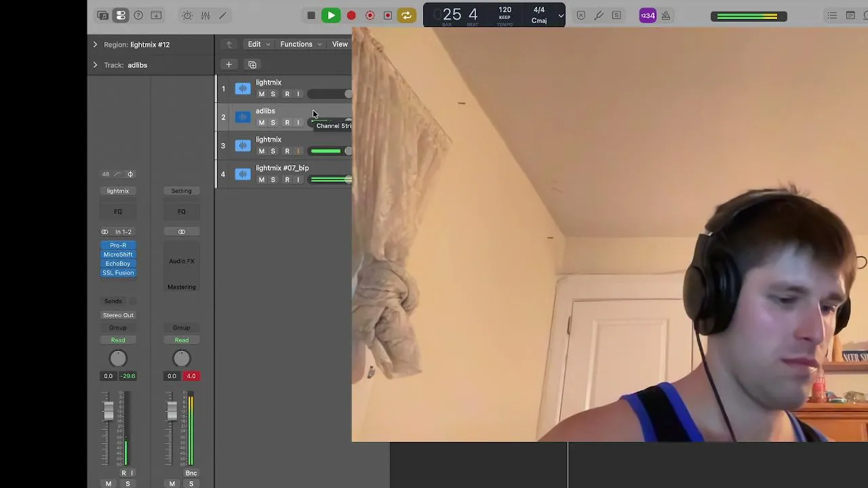The width and height of the screenshot is (868, 488).
Task: Solo track 1 lightmix
Action: pyautogui.click(x=273, y=94)
